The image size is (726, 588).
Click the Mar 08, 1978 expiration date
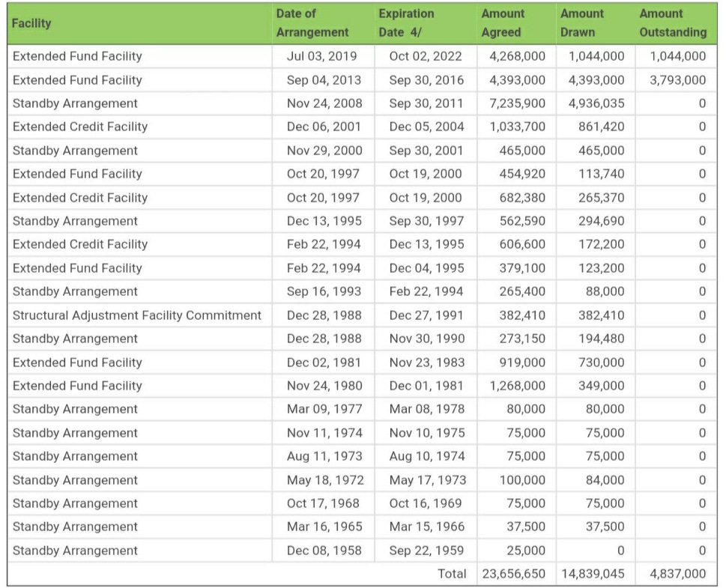point(427,409)
